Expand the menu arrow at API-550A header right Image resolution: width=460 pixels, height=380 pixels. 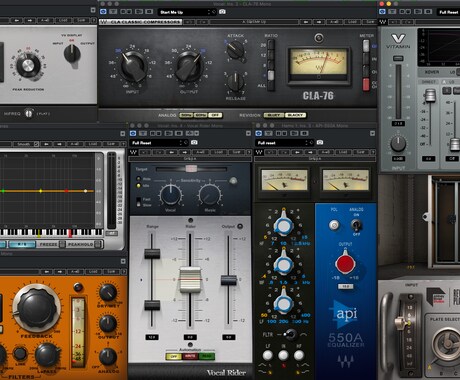tap(372, 133)
